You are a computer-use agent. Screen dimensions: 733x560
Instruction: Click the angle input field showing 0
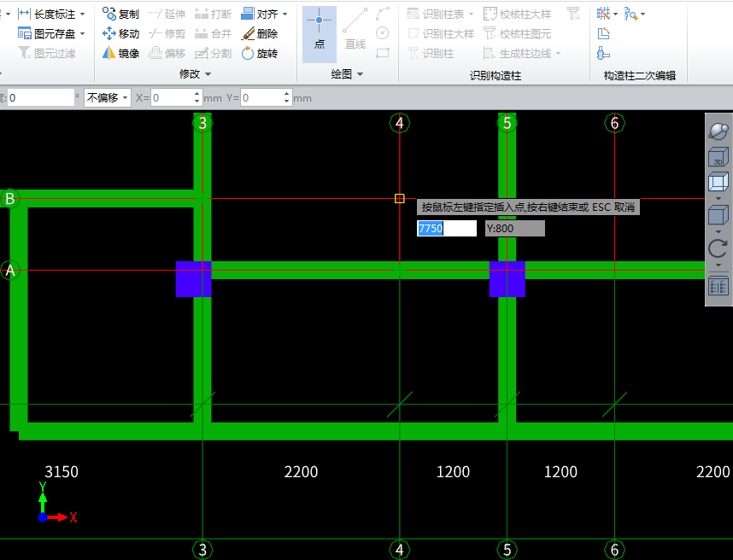click(41, 97)
